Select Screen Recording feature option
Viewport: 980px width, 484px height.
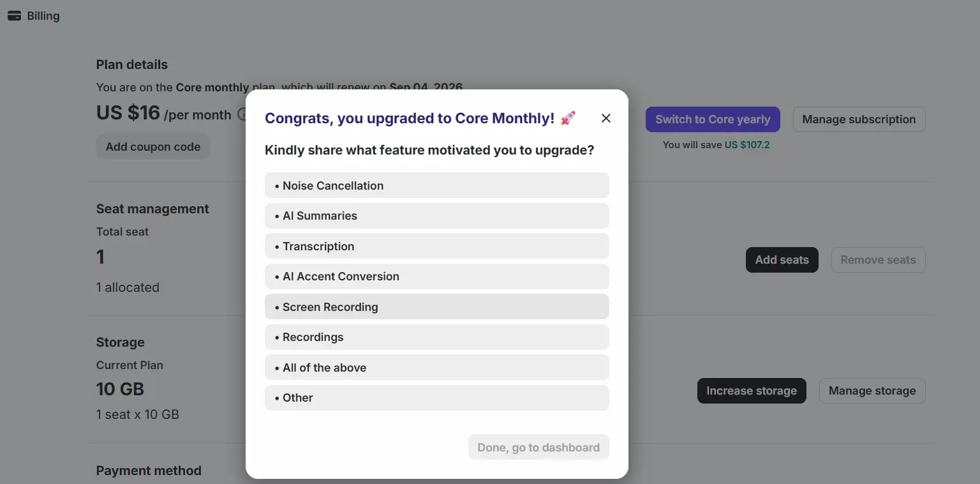click(x=437, y=306)
